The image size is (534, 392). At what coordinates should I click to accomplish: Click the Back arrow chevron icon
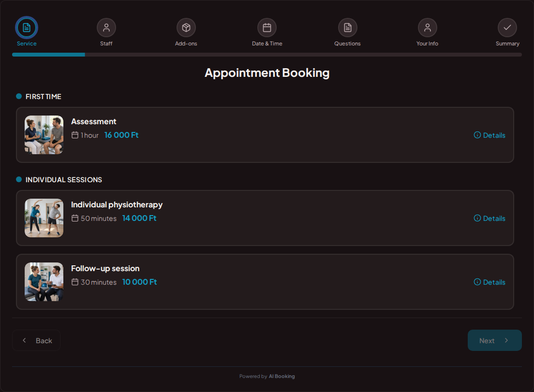tap(24, 340)
